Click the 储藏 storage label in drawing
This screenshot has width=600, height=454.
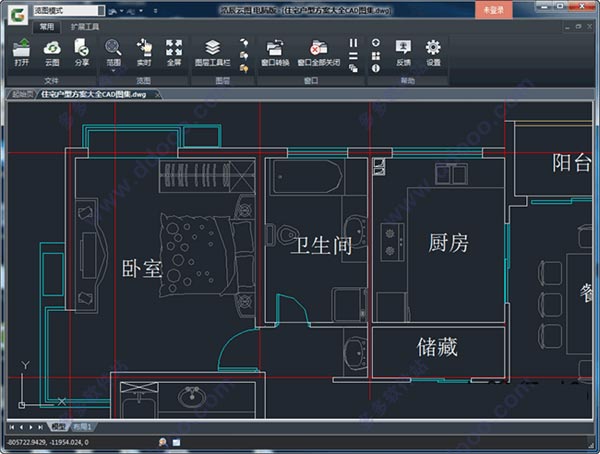pyautogui.click(x=437, y=347)
